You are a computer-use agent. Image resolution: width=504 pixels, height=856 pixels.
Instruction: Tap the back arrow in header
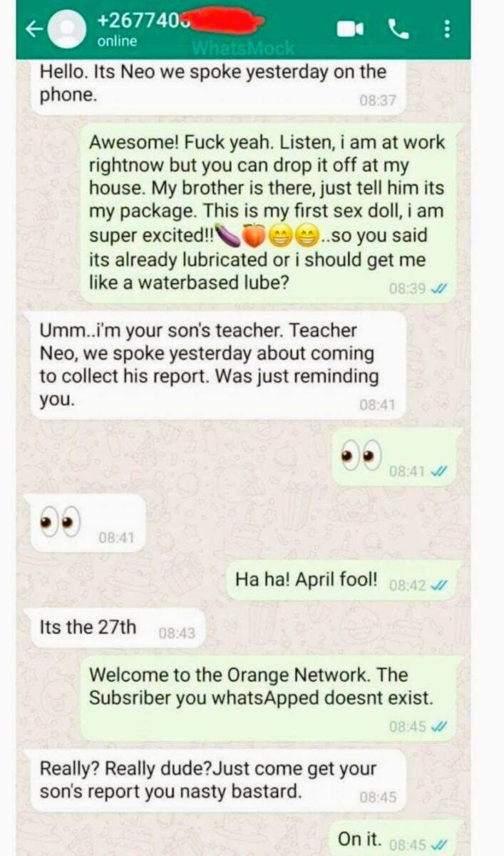34,29
